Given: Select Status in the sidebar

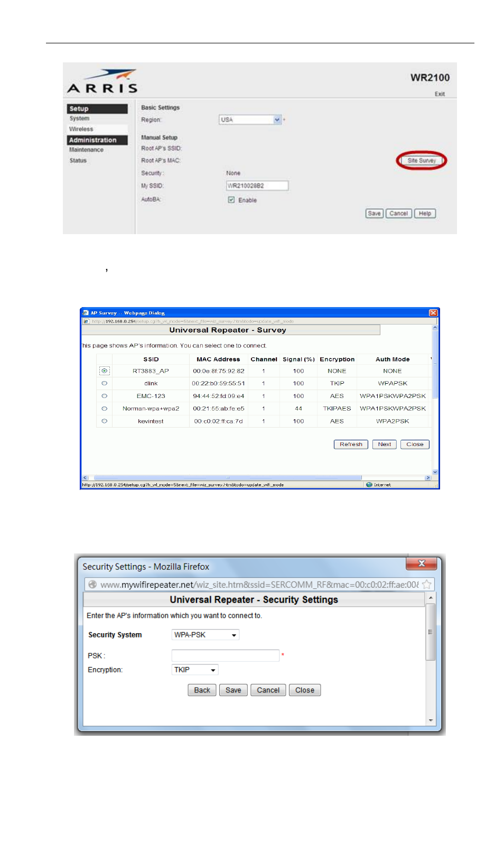Looking at the screenshot, I should point(78,161).
